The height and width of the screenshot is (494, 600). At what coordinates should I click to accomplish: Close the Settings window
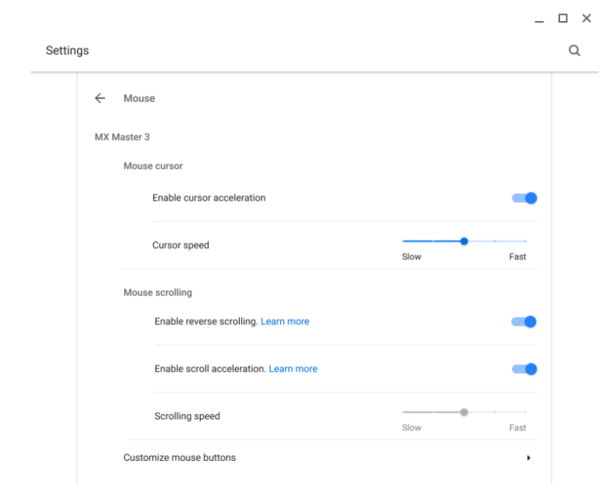(584, 18)
